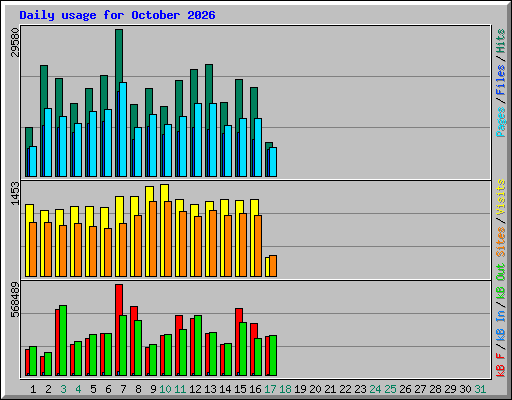Click the "Visits" legend label
The width and height of the screenshot is (512, 400).
click(x=500, y=197)
